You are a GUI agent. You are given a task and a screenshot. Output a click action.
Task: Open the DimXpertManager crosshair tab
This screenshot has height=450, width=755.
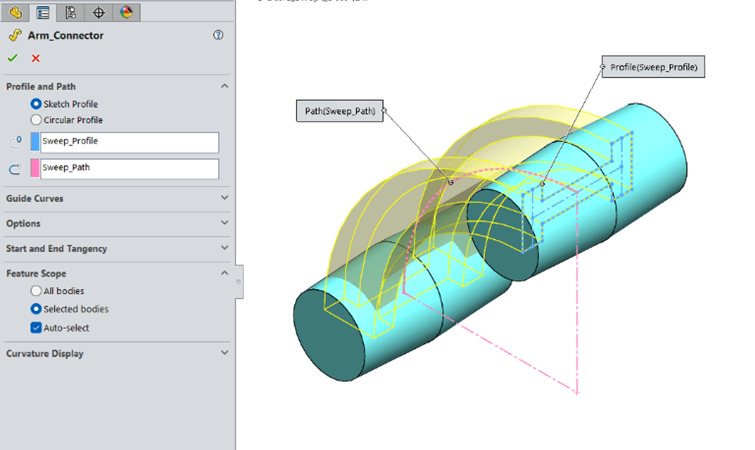98,12
